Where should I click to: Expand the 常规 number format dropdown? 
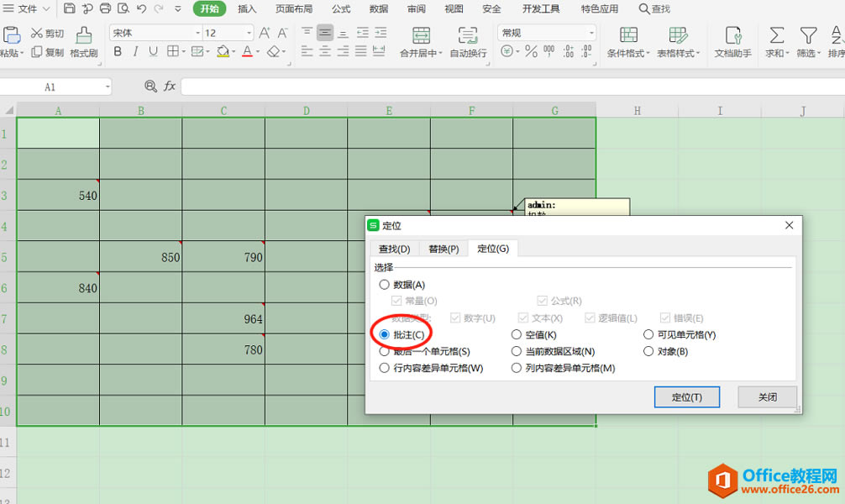tap(593, 31)
